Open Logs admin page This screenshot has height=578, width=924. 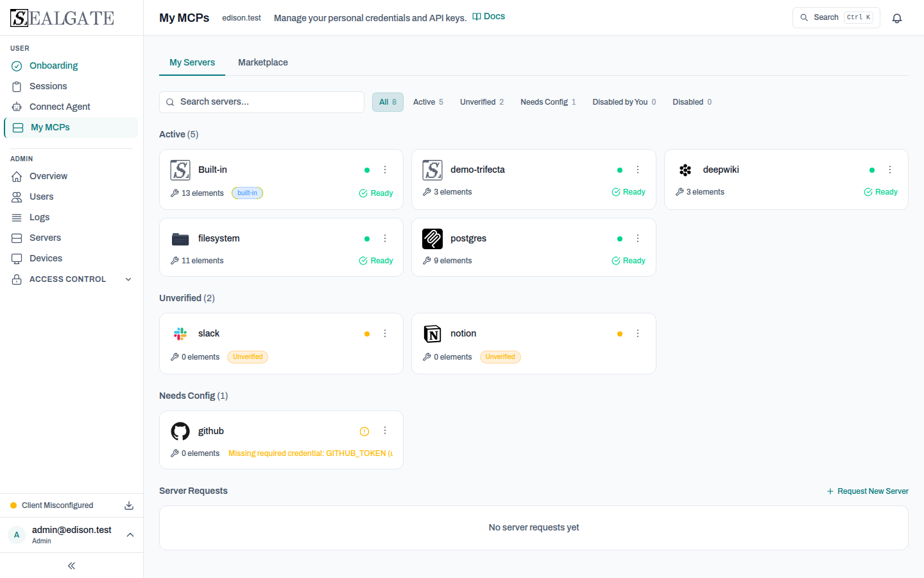pos(71,217)
